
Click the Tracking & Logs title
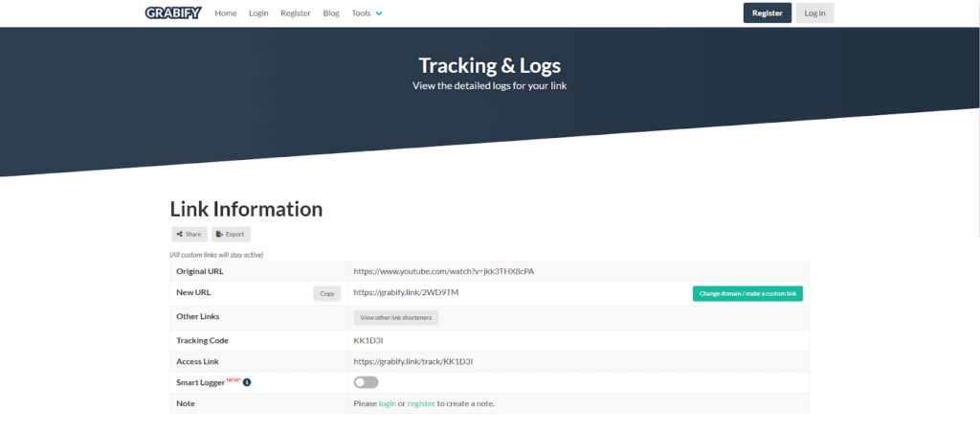point(489,65)
